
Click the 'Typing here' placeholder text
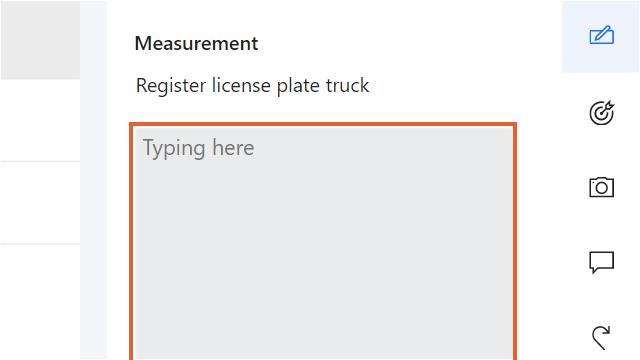click(198, 148)
